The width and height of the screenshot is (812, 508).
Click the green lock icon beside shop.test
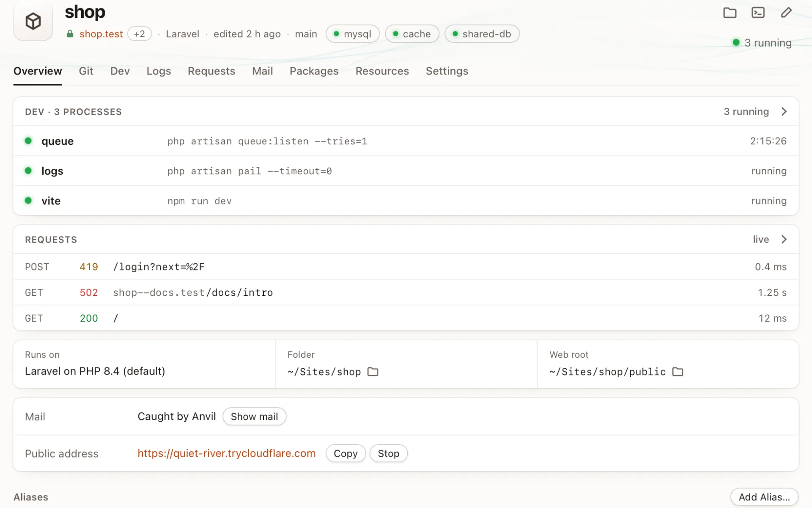point(70,34)
